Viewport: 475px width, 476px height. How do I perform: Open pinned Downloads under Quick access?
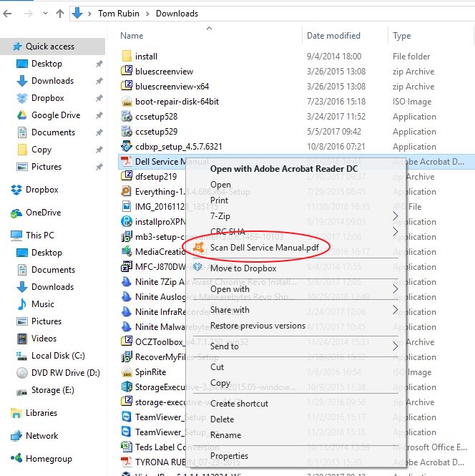[x=52, y=81]
